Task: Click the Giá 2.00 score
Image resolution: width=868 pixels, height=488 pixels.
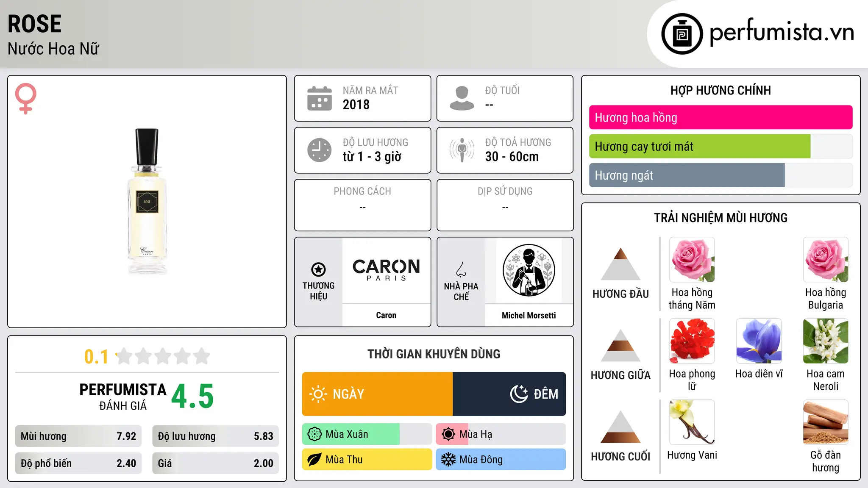Action: (x=216, y=463)
